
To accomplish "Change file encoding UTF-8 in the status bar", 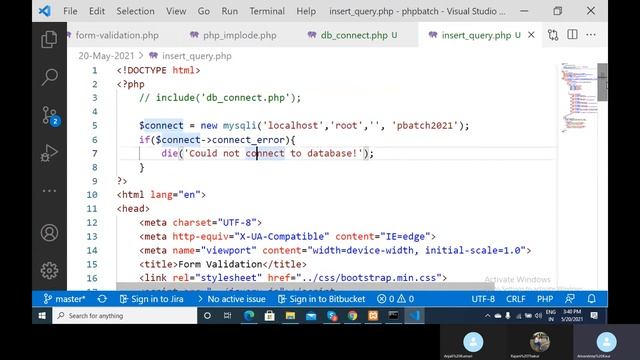I will coord(483,299).
